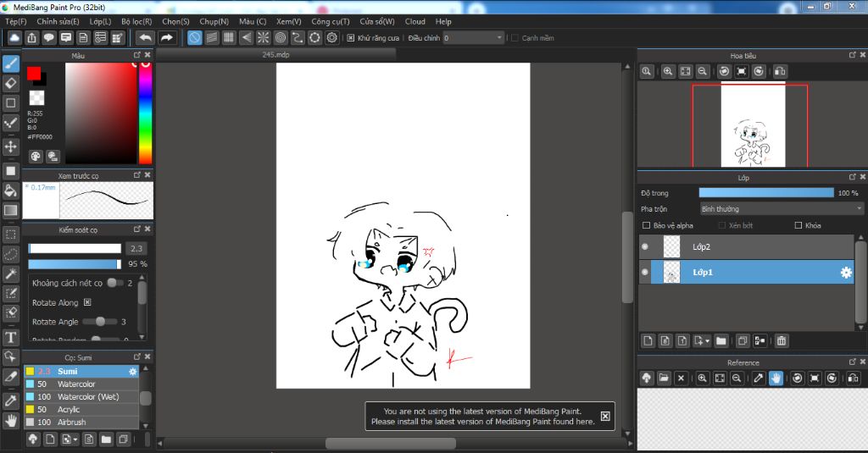
Task: Open the cloud icon in top toolbar
Action: coord(14,37)
